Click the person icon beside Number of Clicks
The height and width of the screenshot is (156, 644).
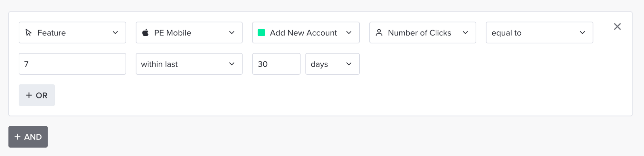coord(379,32)
